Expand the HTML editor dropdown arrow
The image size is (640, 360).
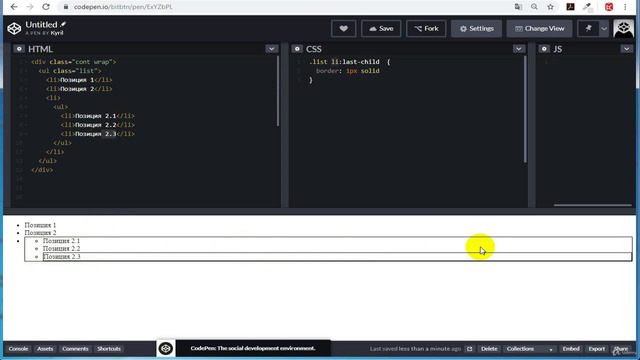coord(272,49)
